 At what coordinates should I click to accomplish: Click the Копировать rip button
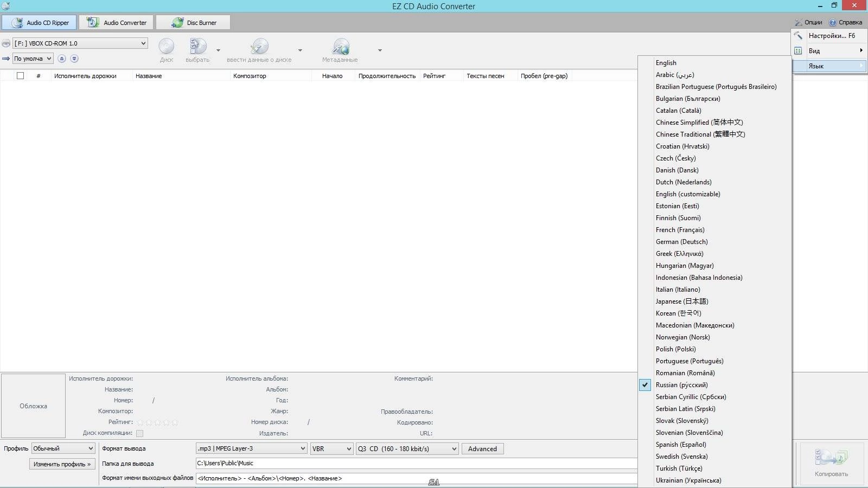[831, 464]
